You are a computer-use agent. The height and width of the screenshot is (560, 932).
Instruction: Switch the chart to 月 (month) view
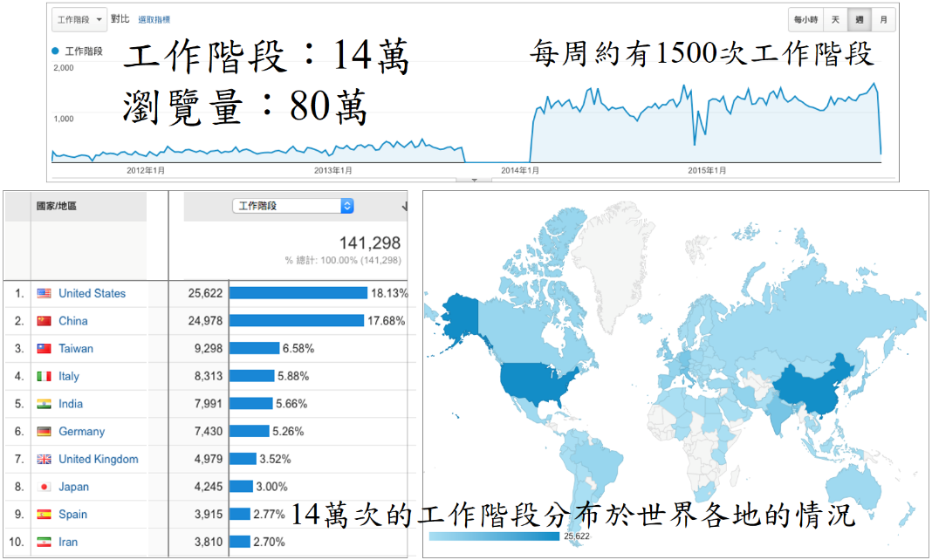pyautogui.click(x=883, y=19)
